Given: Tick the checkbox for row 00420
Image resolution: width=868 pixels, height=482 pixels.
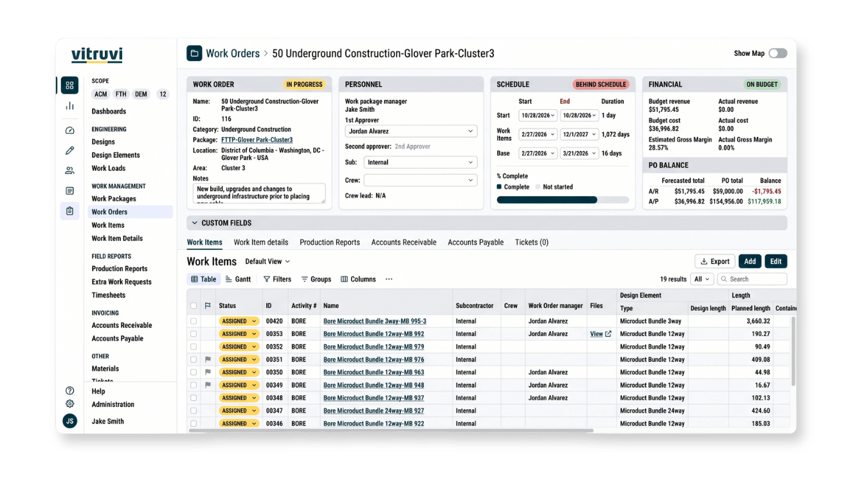Looking at the screenshot, I should (x=194, y=321).
